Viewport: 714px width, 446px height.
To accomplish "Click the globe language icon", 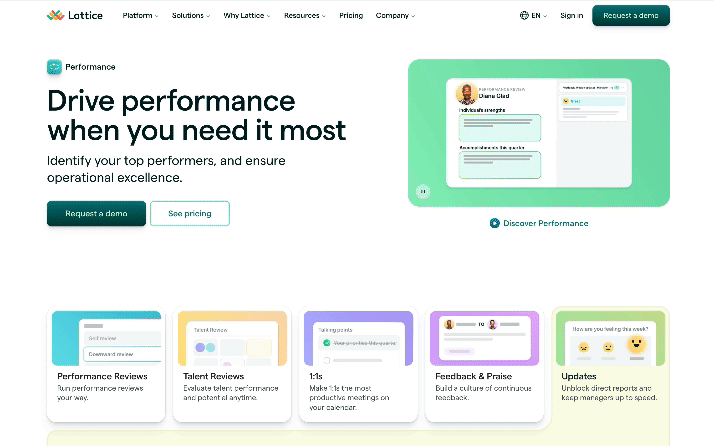I will 524,15.
